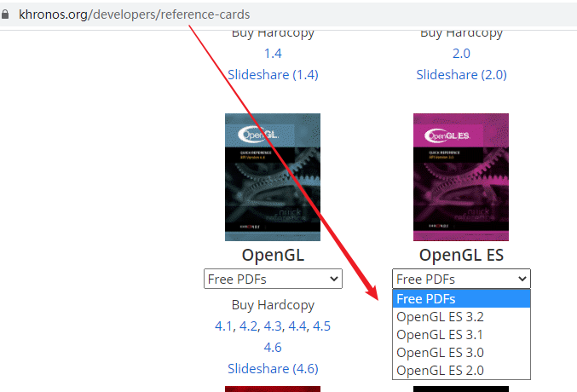Open the OpenGL 4.5 hardcopy link
The width and height of the screenshot is (577, 392).
(321, 326)
